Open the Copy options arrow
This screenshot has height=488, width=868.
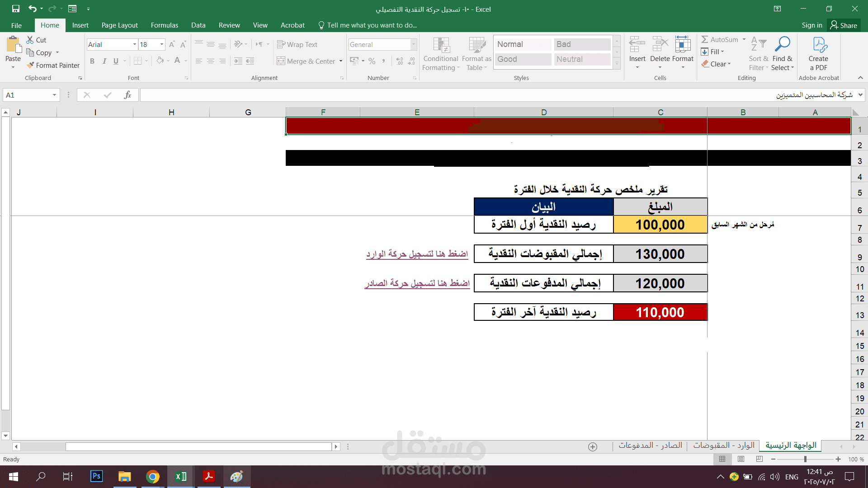click(x=57, y=52)
